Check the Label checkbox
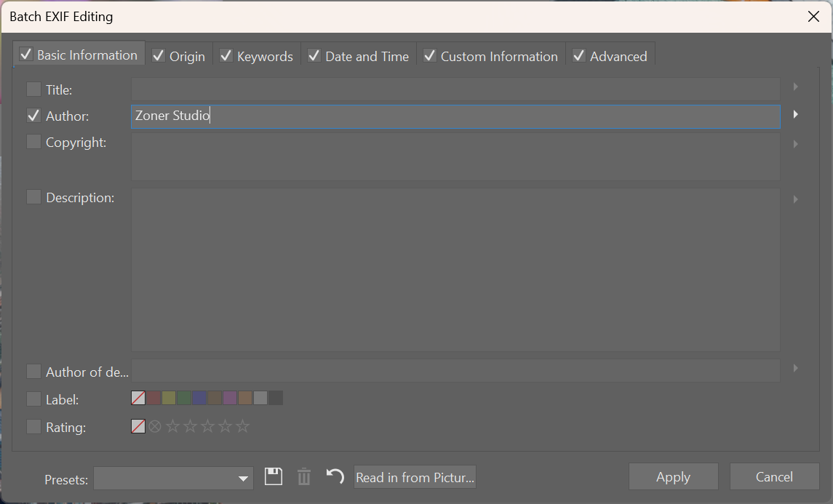Viewport: 833px width, 504px height. pyautogui.click(x=33, y=399)
